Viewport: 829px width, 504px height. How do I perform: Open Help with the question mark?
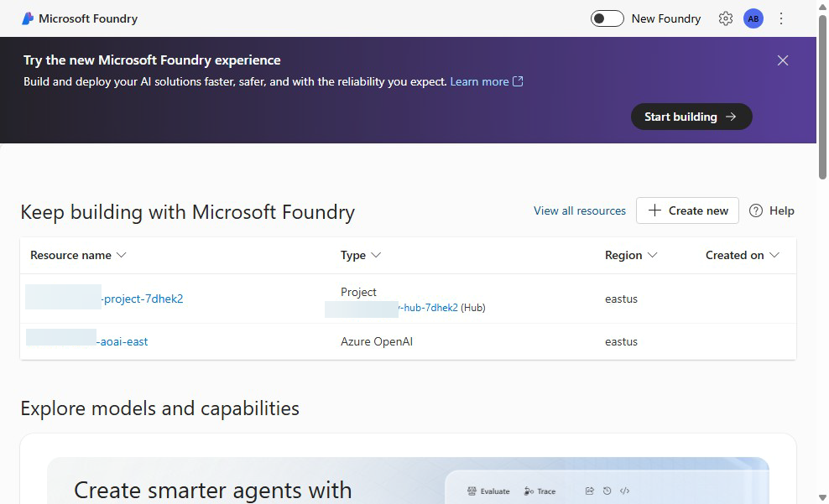coord(771,210)
